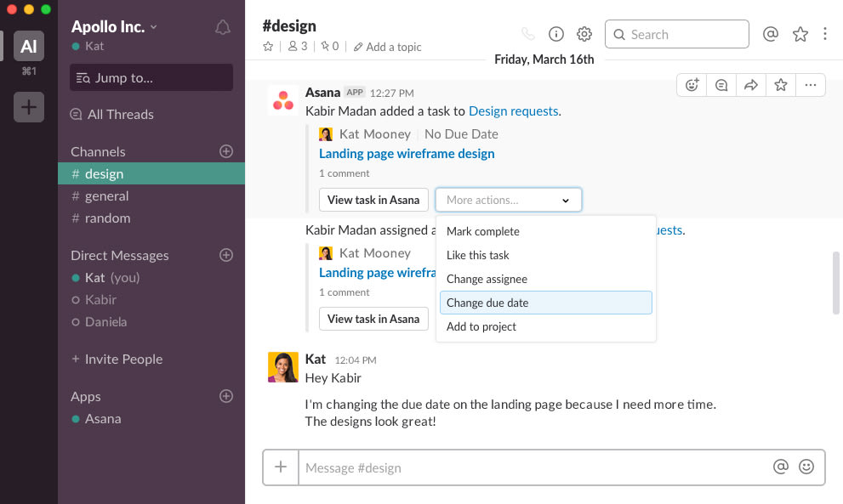
Task: Choose Mark complete from the menu
Action: point(545,231)
